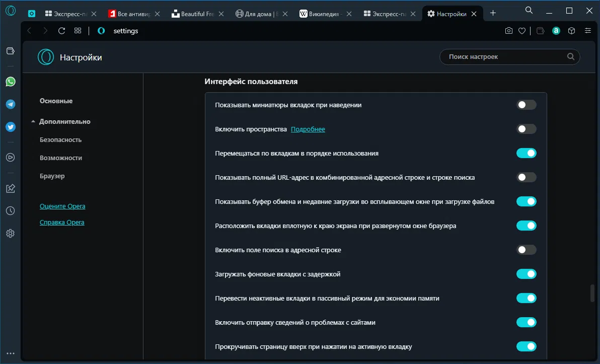Screen dimensions: 600x364
Task: Open sidebar setup three-dots menu
Action: [x=11, y=353]
